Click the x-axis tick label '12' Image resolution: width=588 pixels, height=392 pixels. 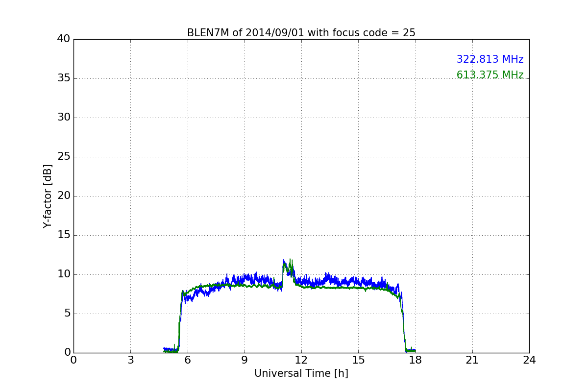click(301, 360)
